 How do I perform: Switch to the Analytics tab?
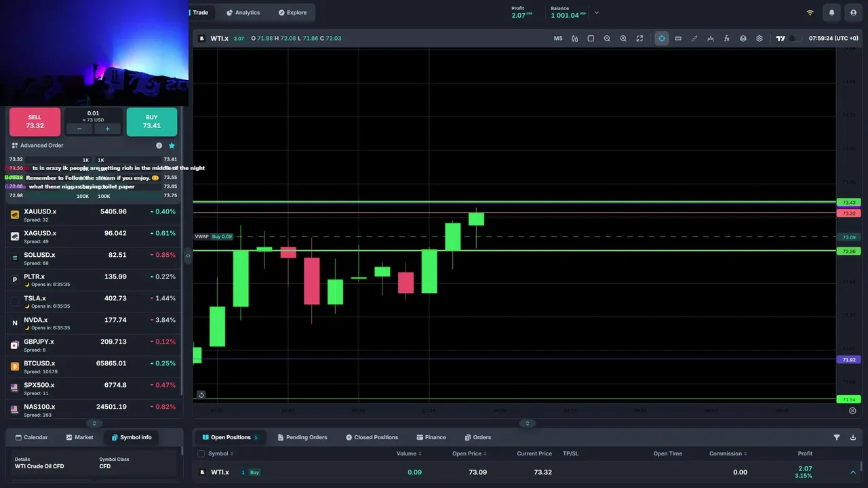[243, 13]
